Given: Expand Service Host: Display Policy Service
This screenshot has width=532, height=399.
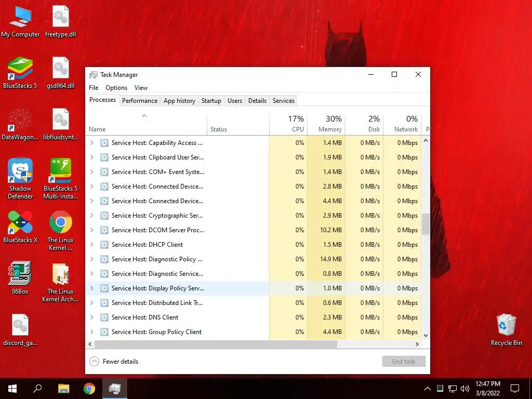Looking at the screenshot, I should [91, 288].
